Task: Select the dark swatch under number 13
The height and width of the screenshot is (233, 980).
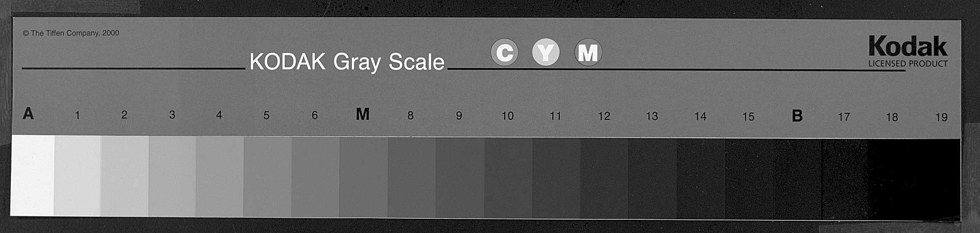Action: (653, 179)
